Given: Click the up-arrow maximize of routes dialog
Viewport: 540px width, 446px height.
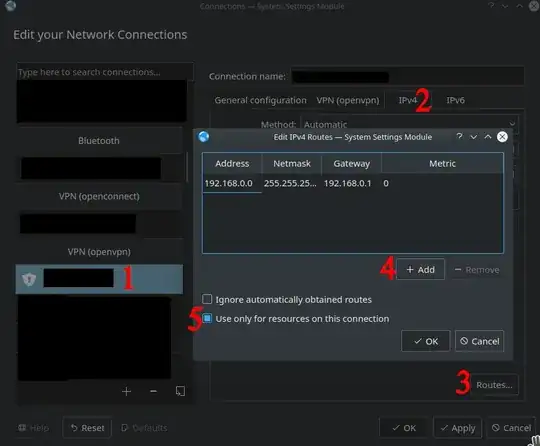Looking at the screenshot, I should [488, 137].
